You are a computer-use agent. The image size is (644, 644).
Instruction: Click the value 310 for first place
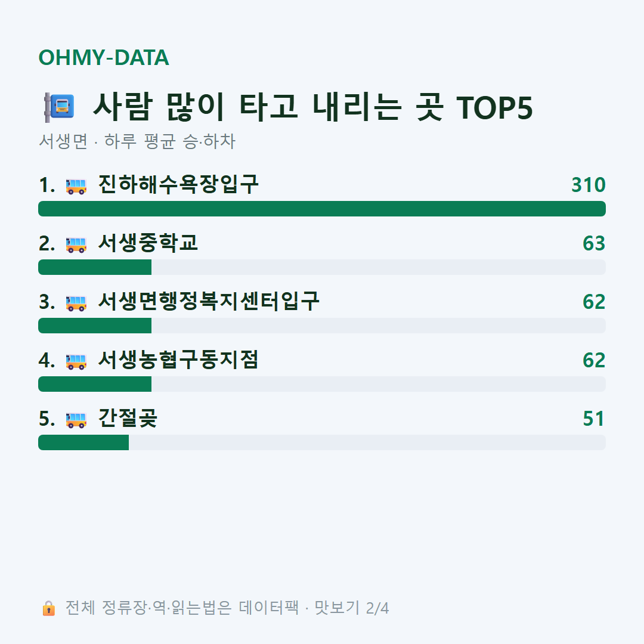589,185
